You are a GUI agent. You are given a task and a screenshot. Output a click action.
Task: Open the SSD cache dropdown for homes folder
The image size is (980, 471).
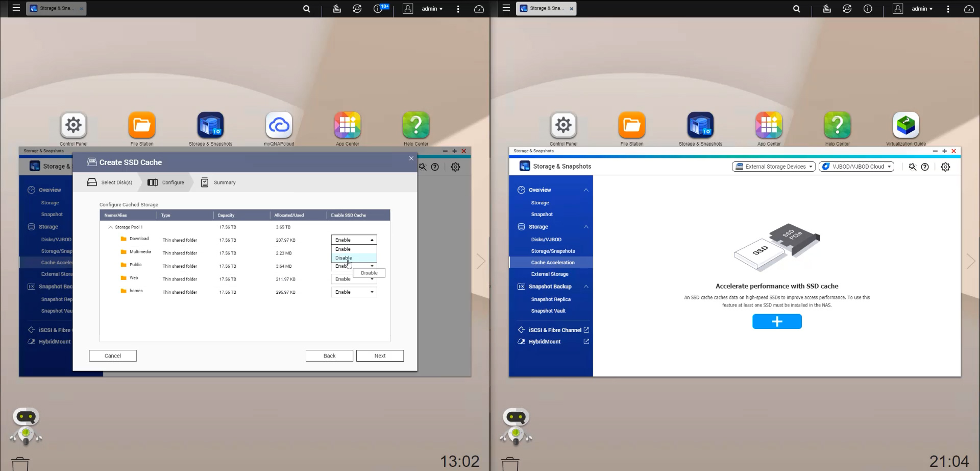[x=354, y=292]
